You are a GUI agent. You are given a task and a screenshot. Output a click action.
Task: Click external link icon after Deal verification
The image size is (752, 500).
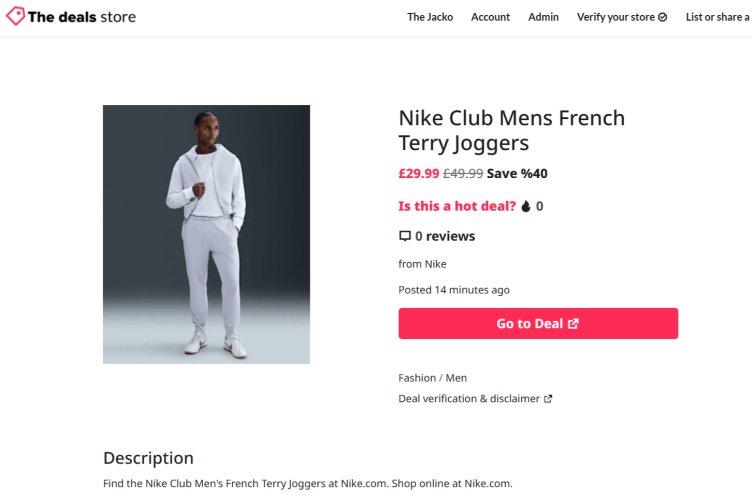click(548, 399)
